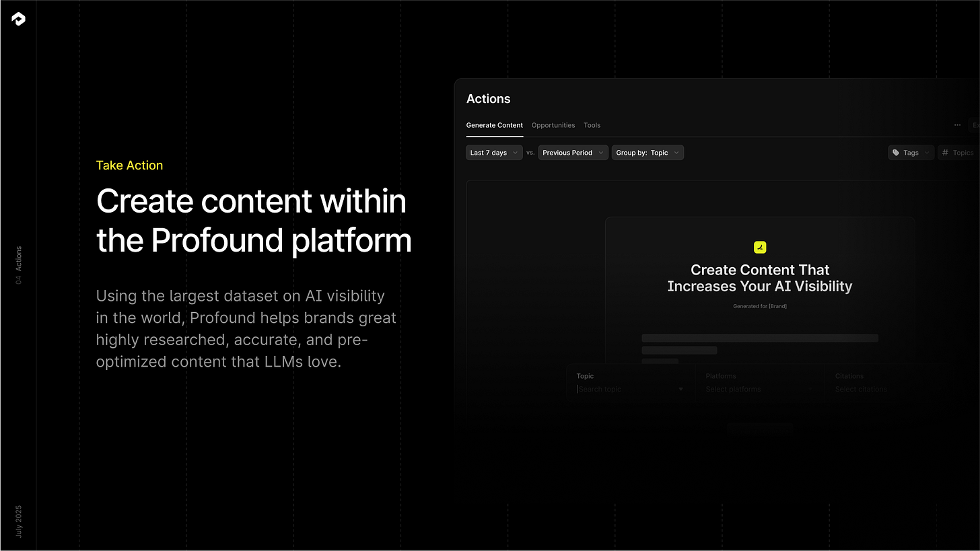Image resolution: width=980 pixels, height=551 pixels.
Task: Click the 'Generated for [Brand]' text
Action: click(760, 306)
